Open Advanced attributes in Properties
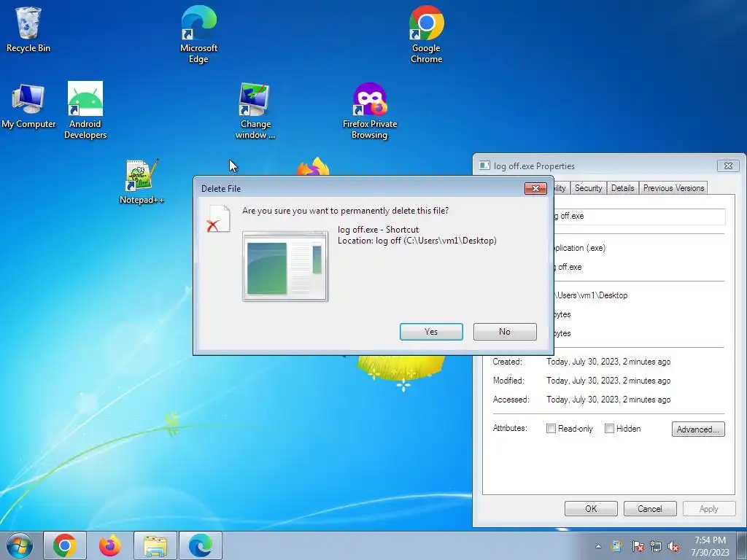The width and height of the screenshot is (747, 560). point(698,429)
